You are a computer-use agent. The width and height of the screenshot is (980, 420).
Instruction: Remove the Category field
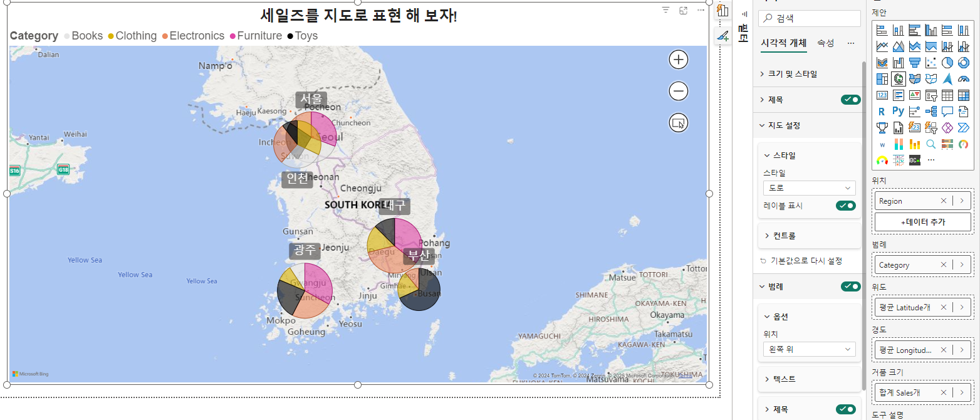click(944, 265)
